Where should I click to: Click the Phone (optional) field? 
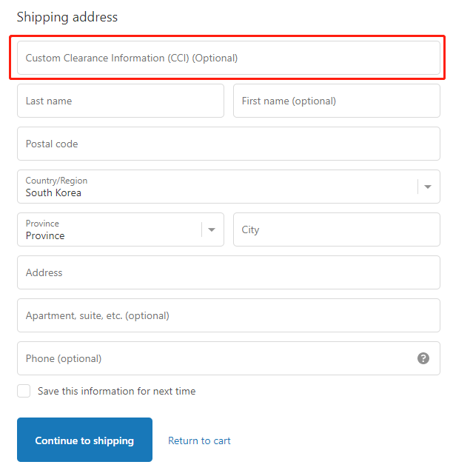[x=229, y=358]
